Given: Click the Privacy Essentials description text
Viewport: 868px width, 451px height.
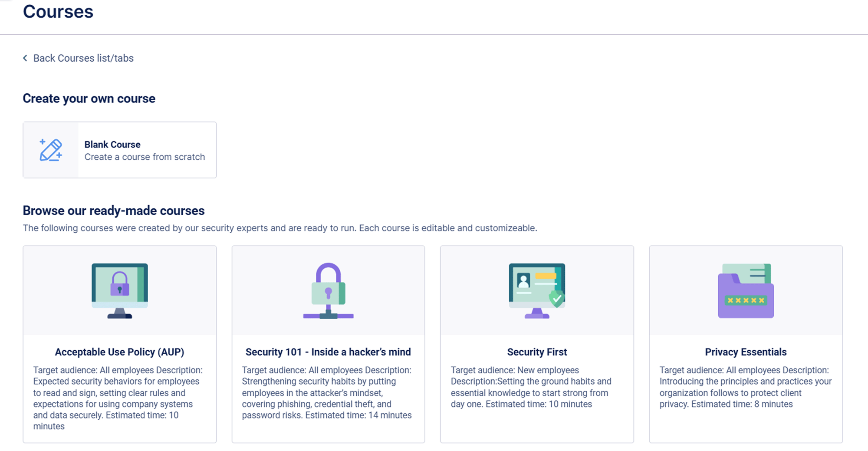Looking at the screenshot, I should pyautogui.click(x=746, y=387).
